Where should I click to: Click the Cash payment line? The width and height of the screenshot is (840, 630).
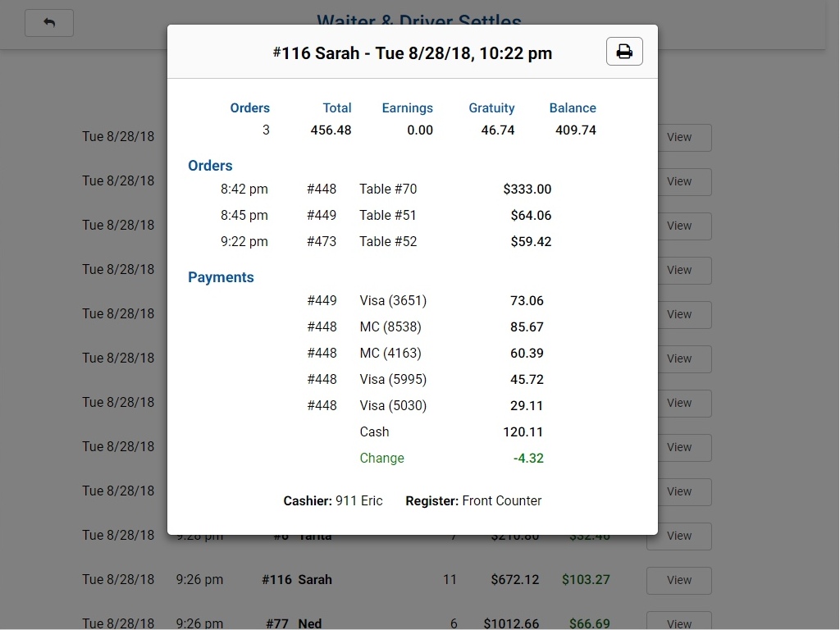click(x=451, y=431)
